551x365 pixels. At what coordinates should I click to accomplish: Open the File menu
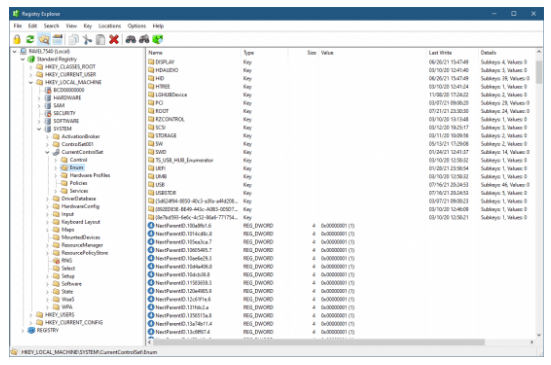click(x=18, y=26)
